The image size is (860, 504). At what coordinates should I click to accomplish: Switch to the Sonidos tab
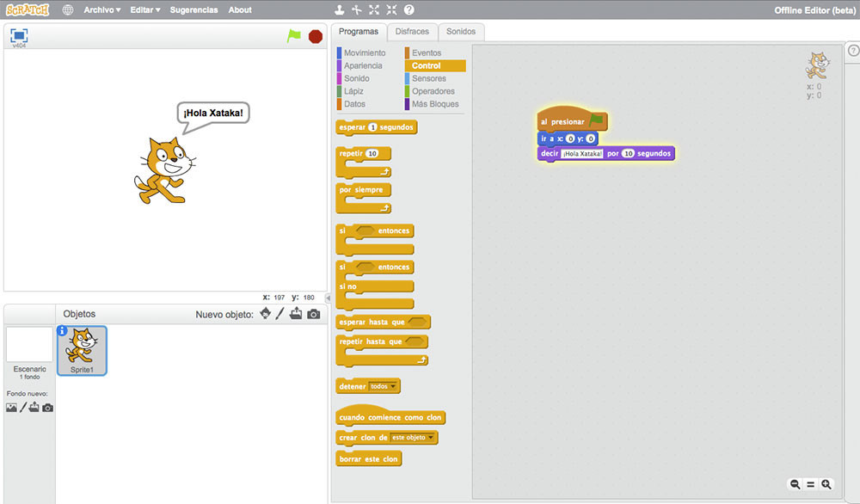(461, 32)
